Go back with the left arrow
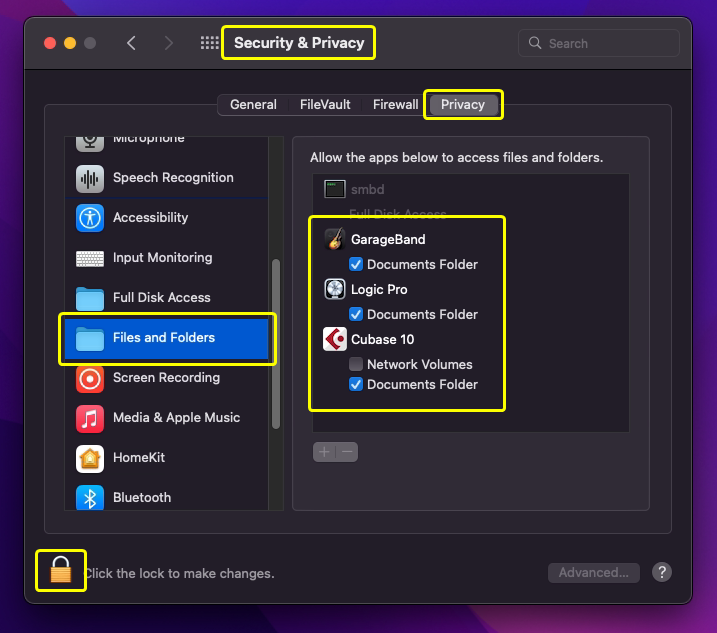The image size is (717, 633). point(131,43)
